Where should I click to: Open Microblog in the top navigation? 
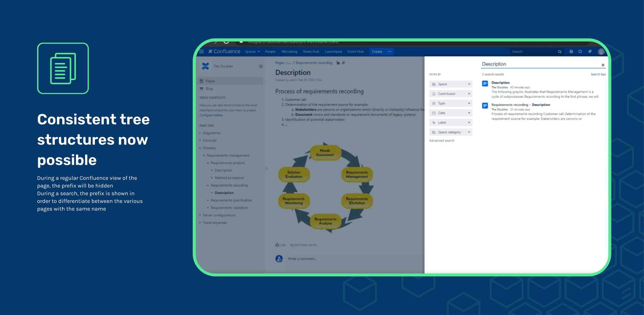[289, 52]
